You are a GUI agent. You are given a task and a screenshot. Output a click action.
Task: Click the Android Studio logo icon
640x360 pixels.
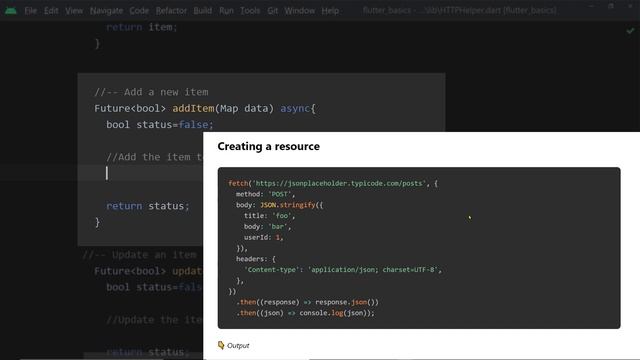[x=11, y=11]
